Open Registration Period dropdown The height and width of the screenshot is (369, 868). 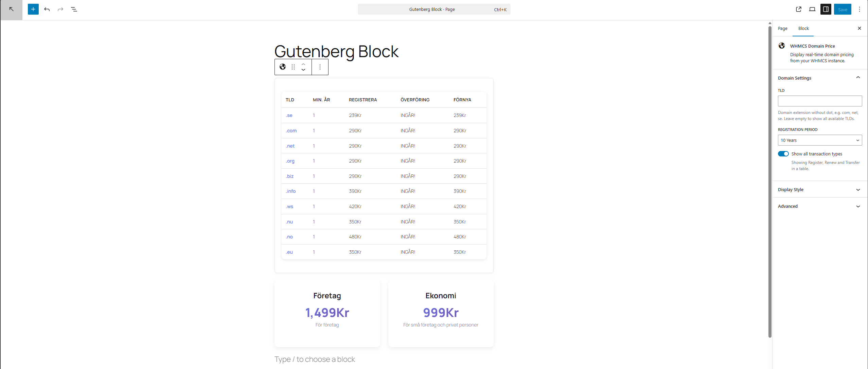(819, 140)
